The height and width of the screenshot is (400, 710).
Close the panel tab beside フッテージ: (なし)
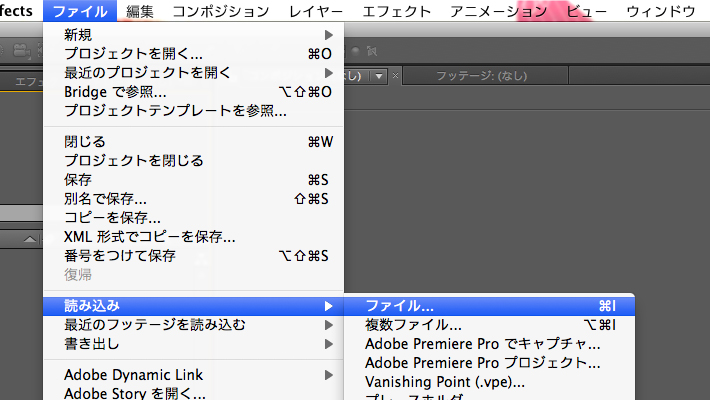[x=395, y=76]
